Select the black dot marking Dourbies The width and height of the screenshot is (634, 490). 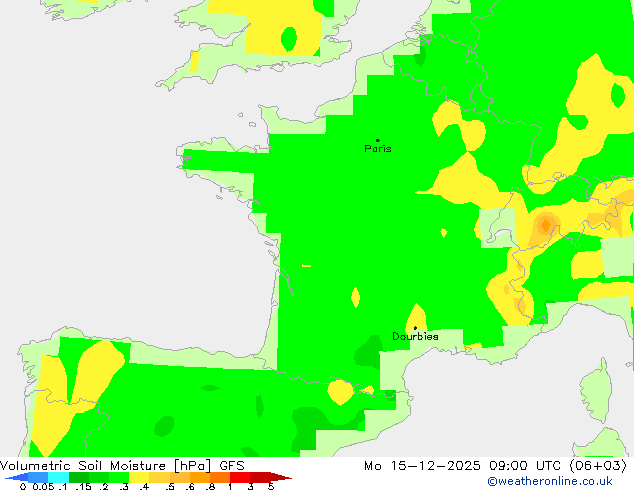(415, 328)
